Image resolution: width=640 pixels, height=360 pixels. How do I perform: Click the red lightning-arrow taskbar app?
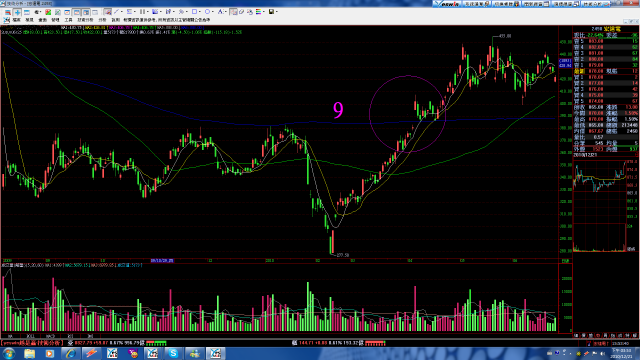[x=91, y=353]
